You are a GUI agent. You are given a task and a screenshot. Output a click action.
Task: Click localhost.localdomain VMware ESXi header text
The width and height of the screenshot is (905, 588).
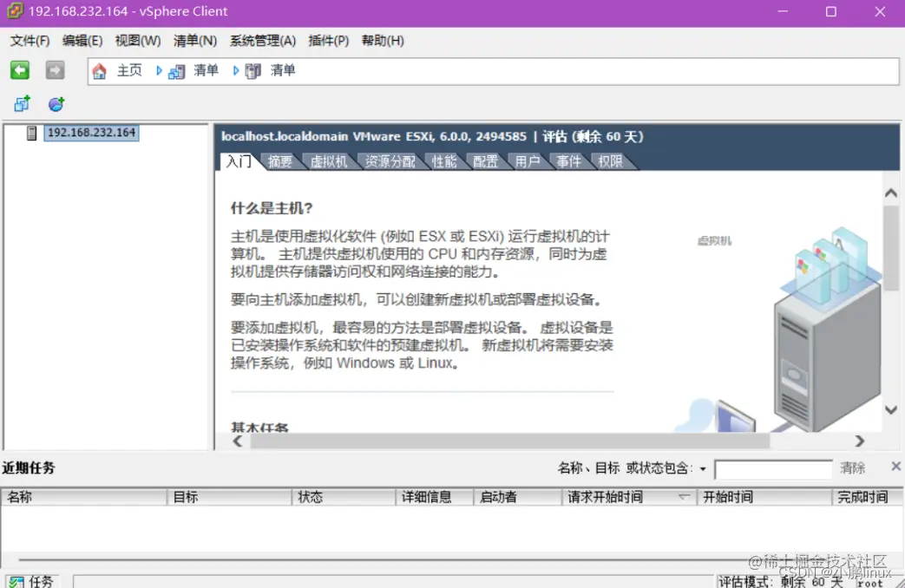click(374, 137)
